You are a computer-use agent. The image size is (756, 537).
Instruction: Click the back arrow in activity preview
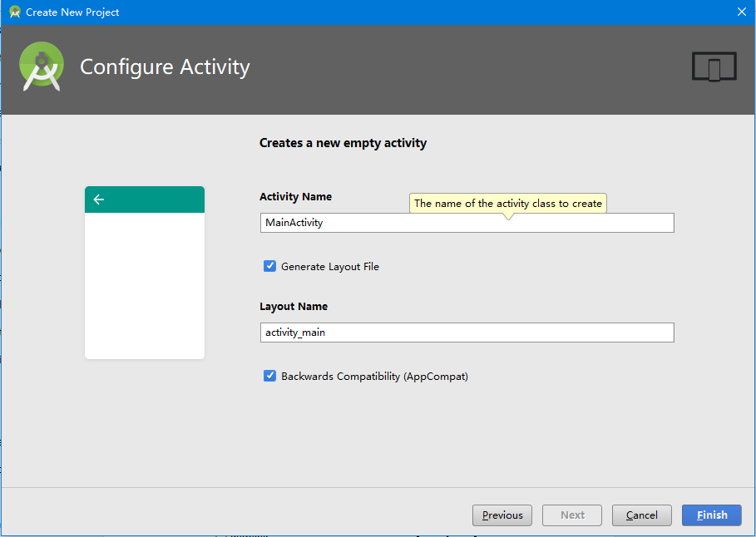tap(99, 199)
